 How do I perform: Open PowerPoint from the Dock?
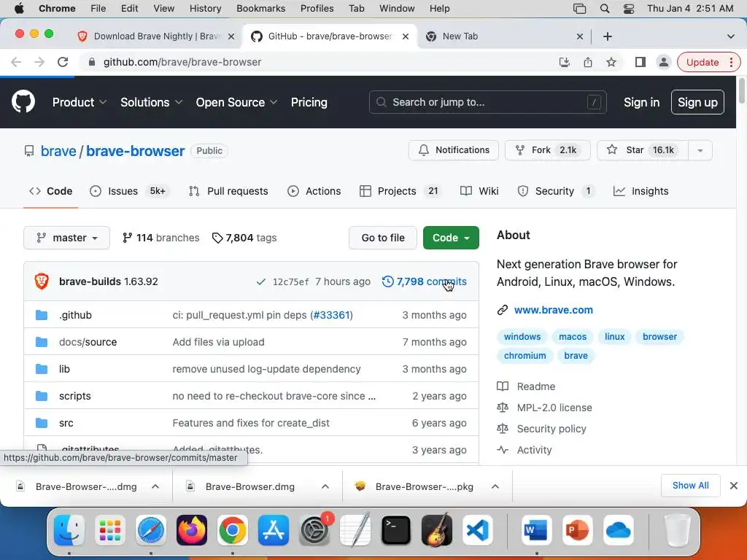(x=578, y=530)
